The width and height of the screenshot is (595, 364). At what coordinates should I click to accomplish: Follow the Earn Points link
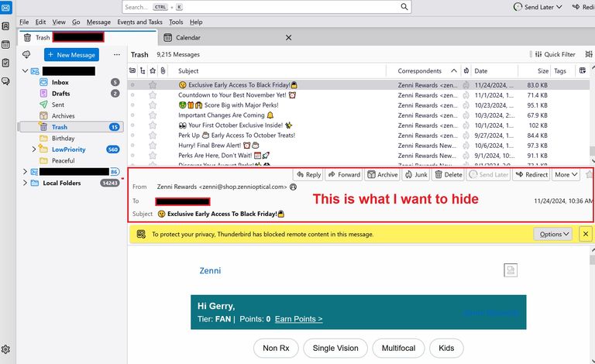tap(298, 319)
